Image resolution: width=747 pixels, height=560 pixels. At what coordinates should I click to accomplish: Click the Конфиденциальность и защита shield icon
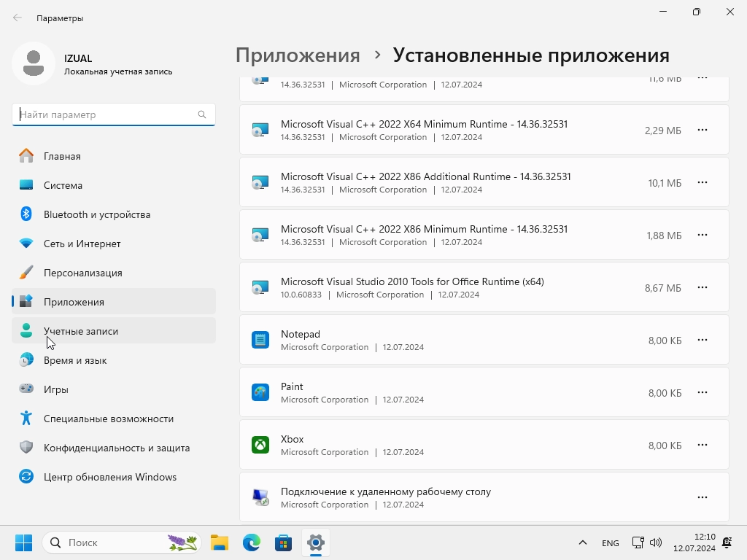click(x=26, y=447)
